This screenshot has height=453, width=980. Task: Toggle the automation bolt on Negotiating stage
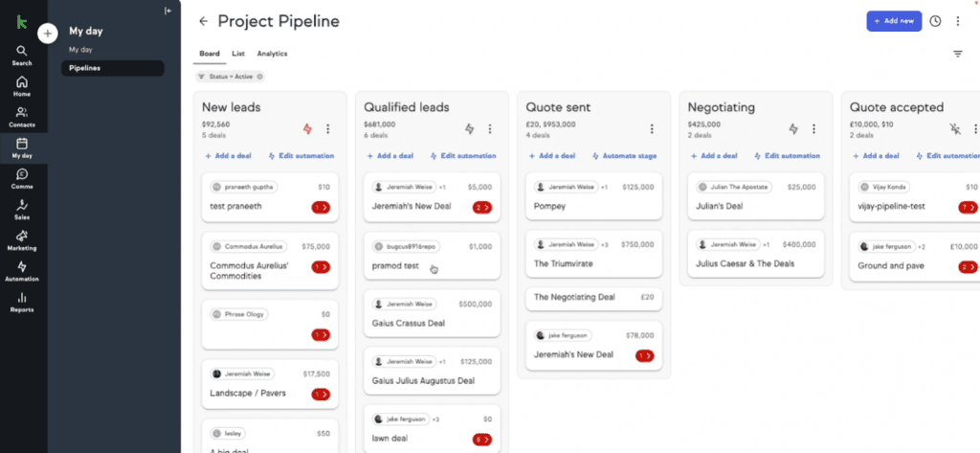[792, 129]
